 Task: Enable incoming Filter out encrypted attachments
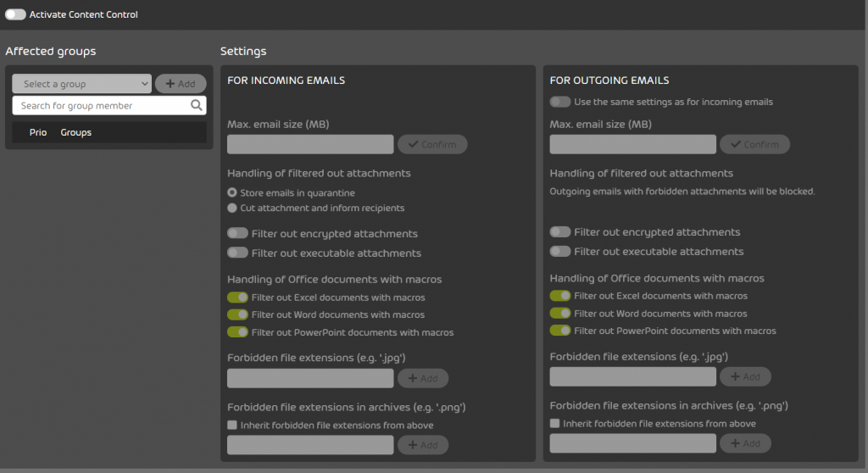pos(237,233)
